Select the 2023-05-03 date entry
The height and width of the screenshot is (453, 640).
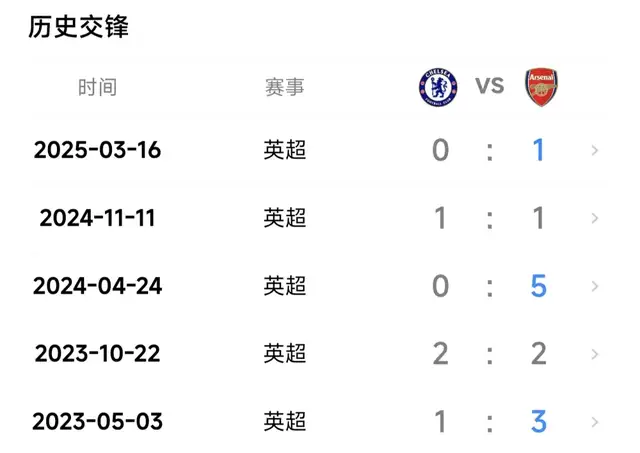point(97,422)
